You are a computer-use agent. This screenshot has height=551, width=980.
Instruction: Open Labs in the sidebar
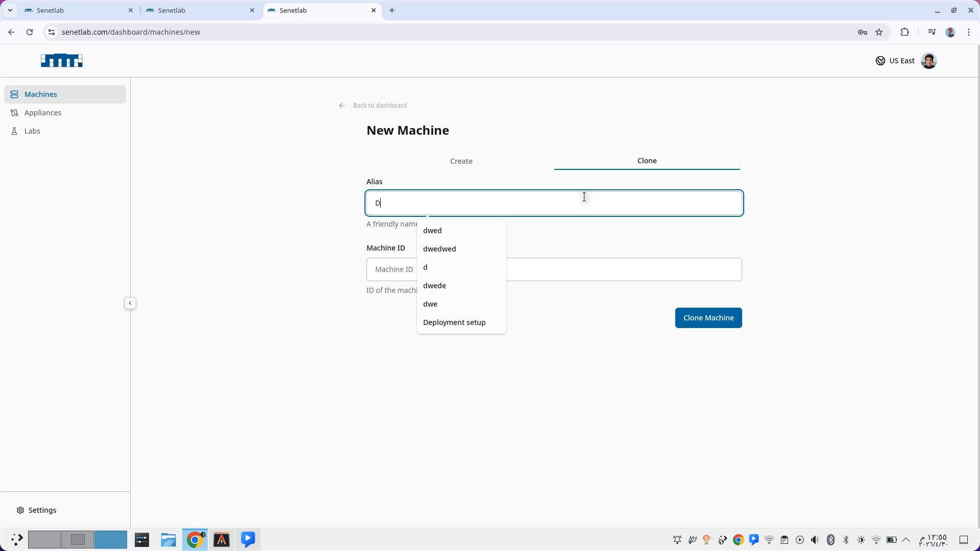tap(32, 131)
